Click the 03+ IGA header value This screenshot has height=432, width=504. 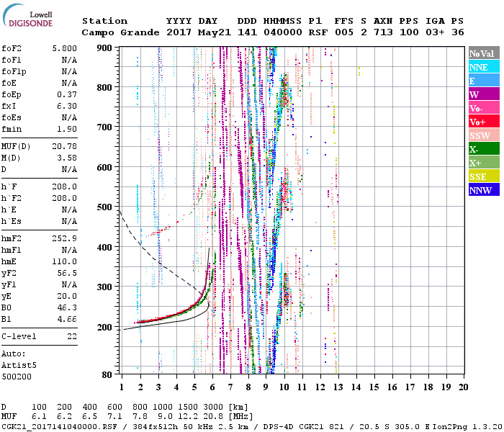pos(435,32)
